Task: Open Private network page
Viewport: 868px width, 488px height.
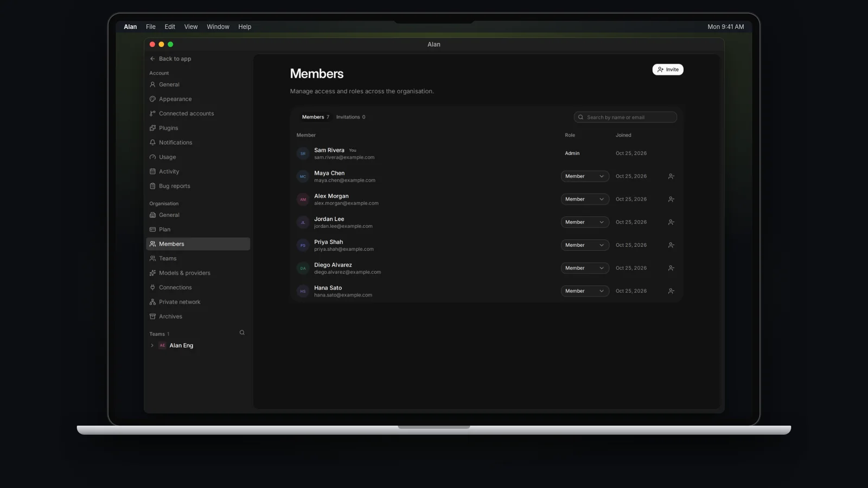Action: coord(198,302)
